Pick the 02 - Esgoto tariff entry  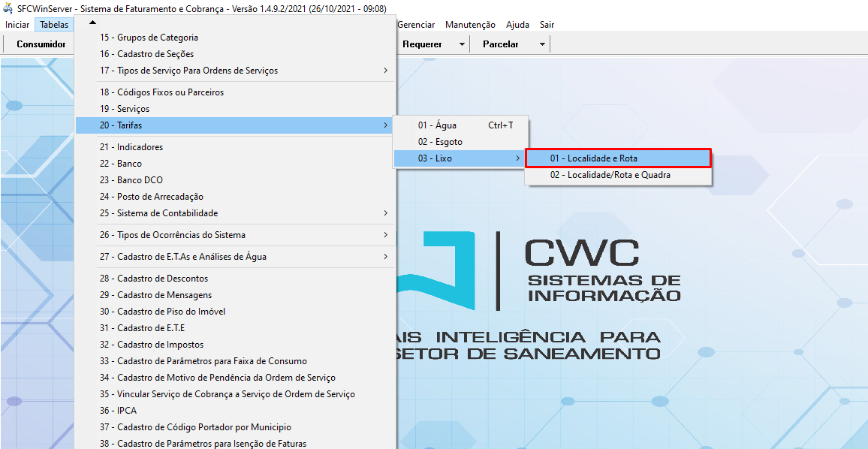tap(440, 142)
